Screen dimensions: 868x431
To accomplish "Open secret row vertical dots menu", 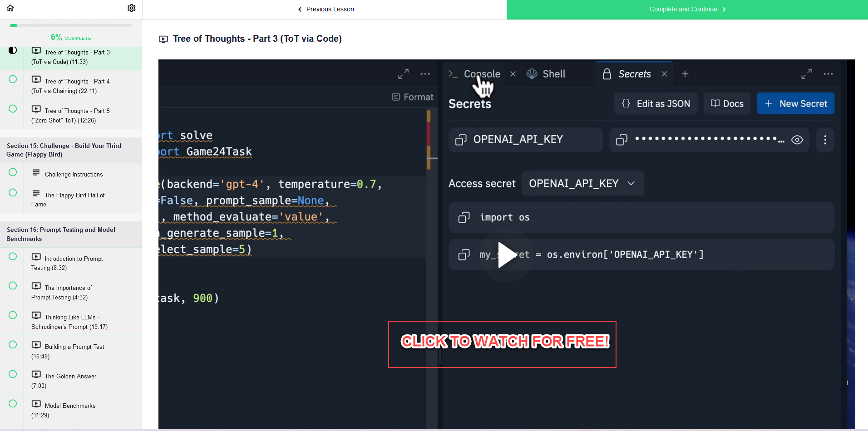I will click(825, 140).
